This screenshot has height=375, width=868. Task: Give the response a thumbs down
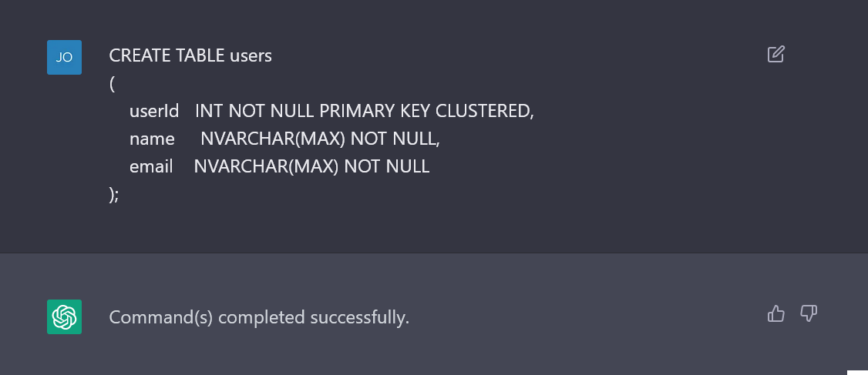[x=809, y=313]
